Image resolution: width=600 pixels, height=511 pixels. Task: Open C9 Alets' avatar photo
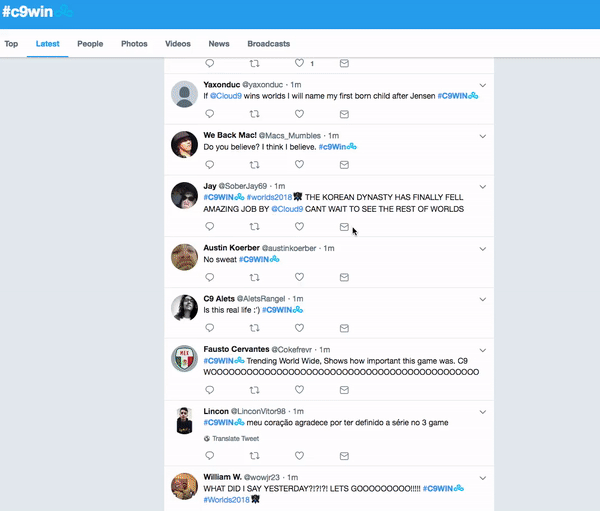[x=184, y=308]
